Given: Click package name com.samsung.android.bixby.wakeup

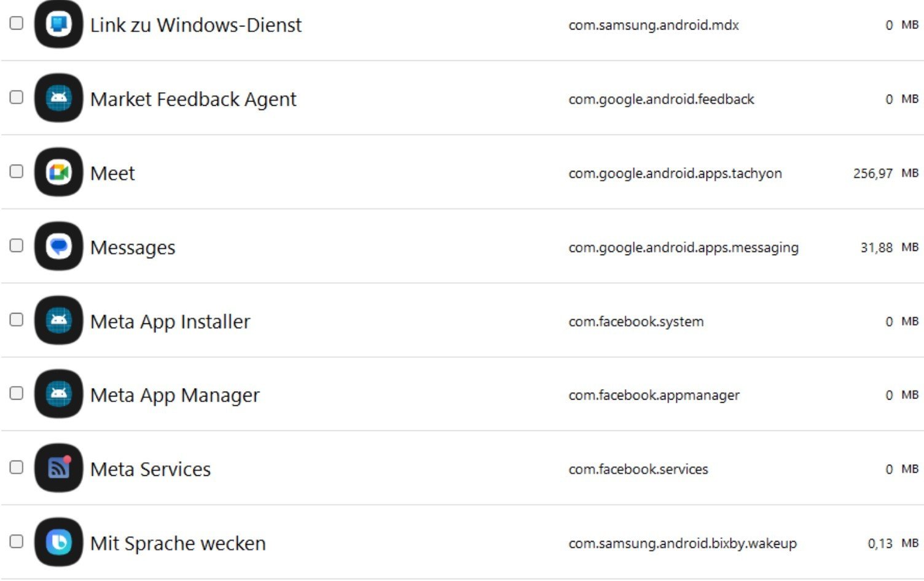Looking at the screenshot, I should point(683,543).
